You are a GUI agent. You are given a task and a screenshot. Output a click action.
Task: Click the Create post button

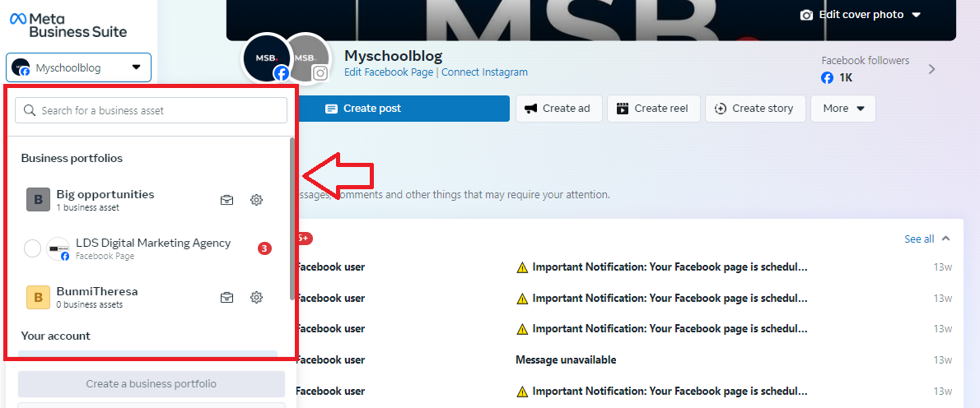click(x=404, y=109)
